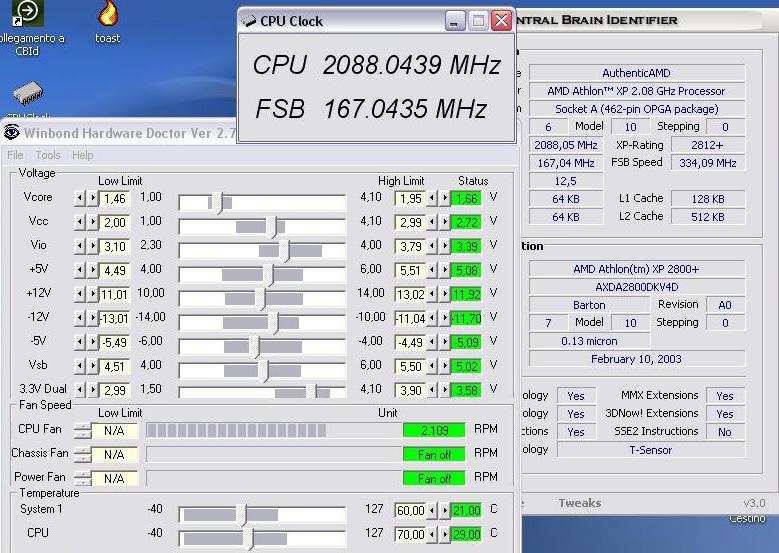
Task: Click the Barton core name field
Action: 589,305
